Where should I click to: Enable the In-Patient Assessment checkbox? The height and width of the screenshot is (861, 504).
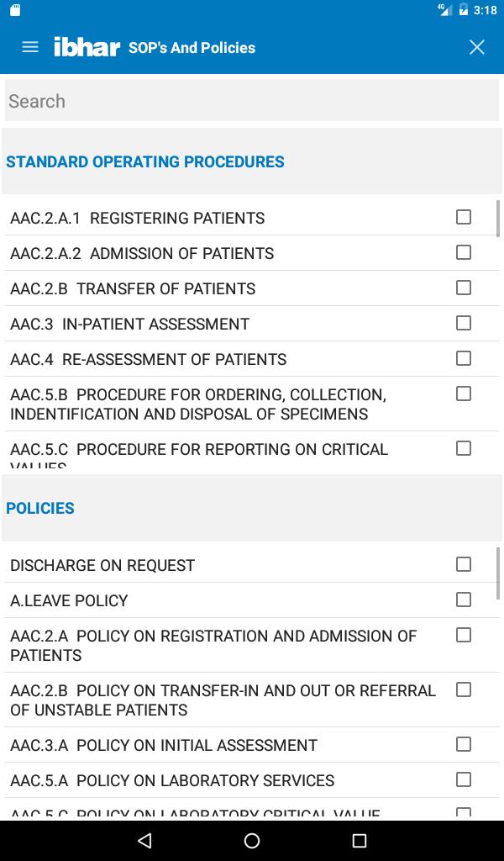tap(464, 323)
